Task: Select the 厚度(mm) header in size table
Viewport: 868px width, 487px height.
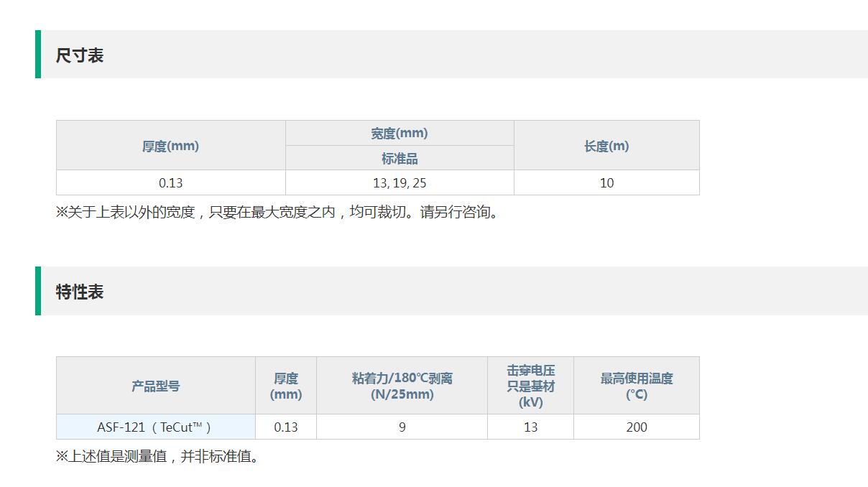Action: [171, 146]
